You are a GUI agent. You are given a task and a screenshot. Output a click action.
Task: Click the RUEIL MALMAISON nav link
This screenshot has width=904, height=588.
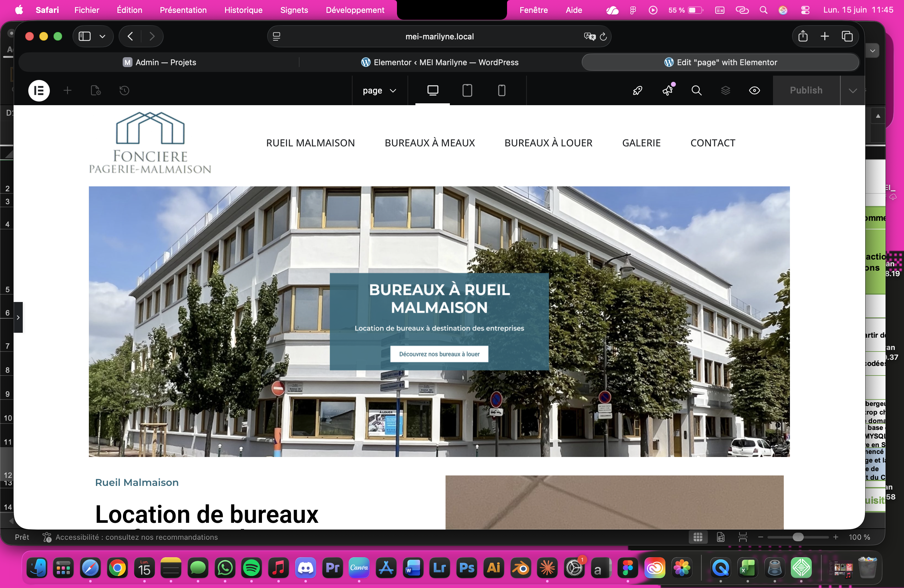pos(310,143)
